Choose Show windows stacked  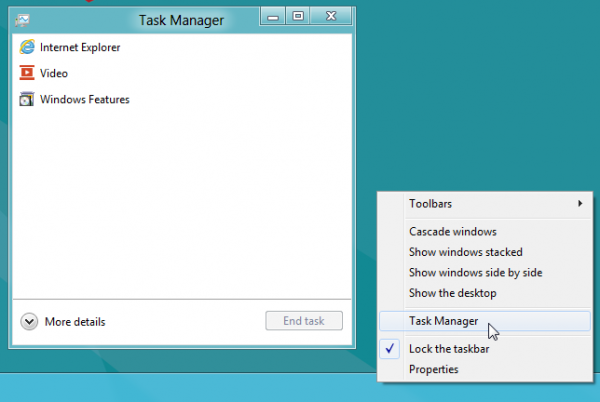point(485,252)
